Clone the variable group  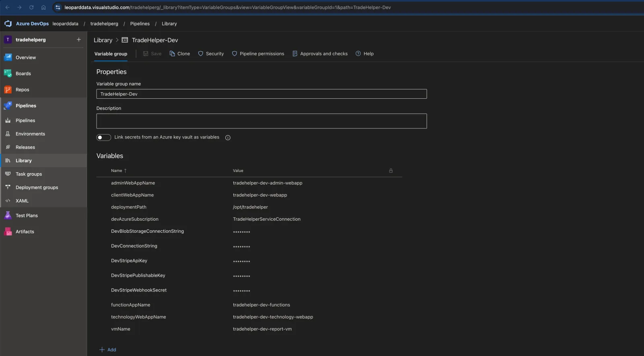(x=180, y=54)
